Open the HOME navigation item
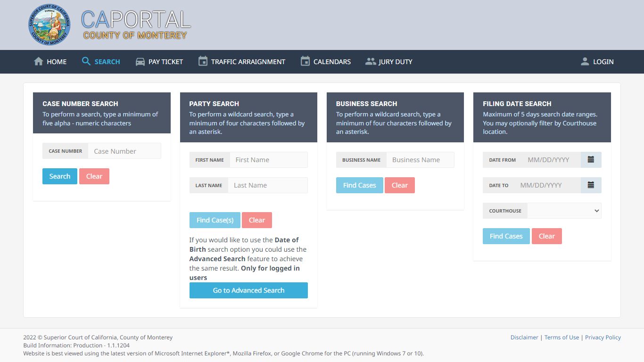This screenshot has width=644, height=362. coord(50,62)
